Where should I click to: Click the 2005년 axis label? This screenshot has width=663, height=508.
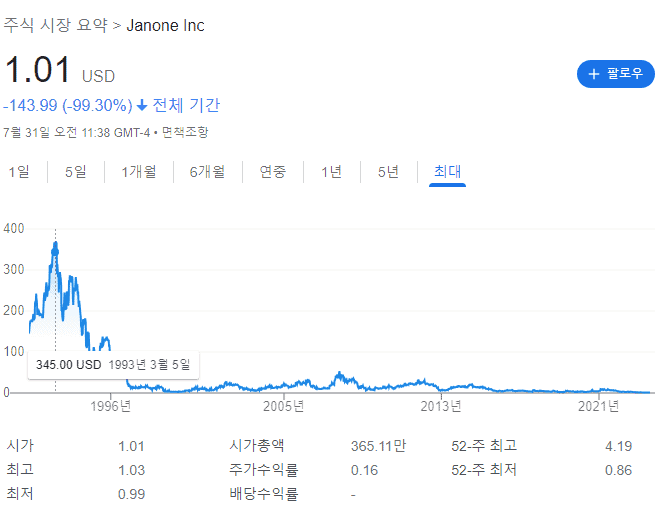[x=284, y=406]
